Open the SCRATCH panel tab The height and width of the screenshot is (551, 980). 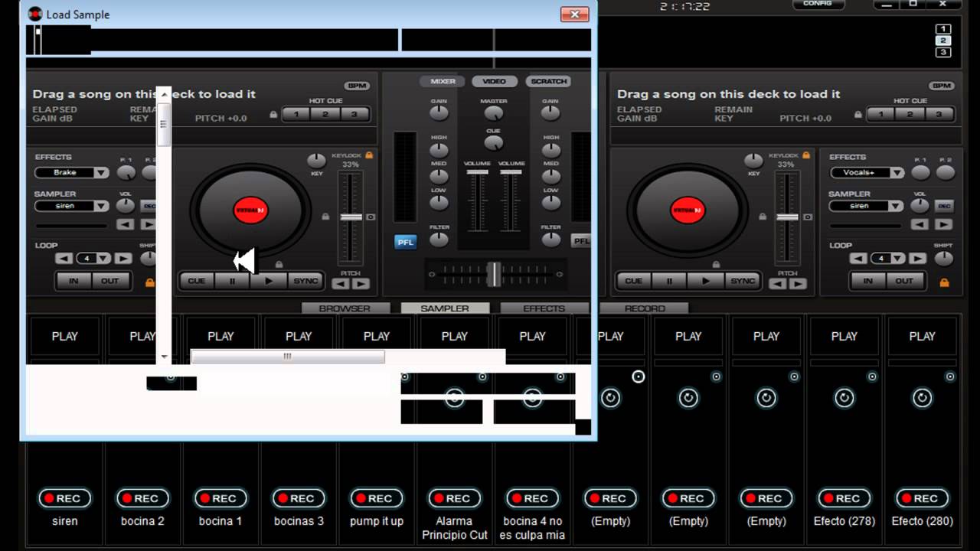pyautogui.click(x=548, y=81)
